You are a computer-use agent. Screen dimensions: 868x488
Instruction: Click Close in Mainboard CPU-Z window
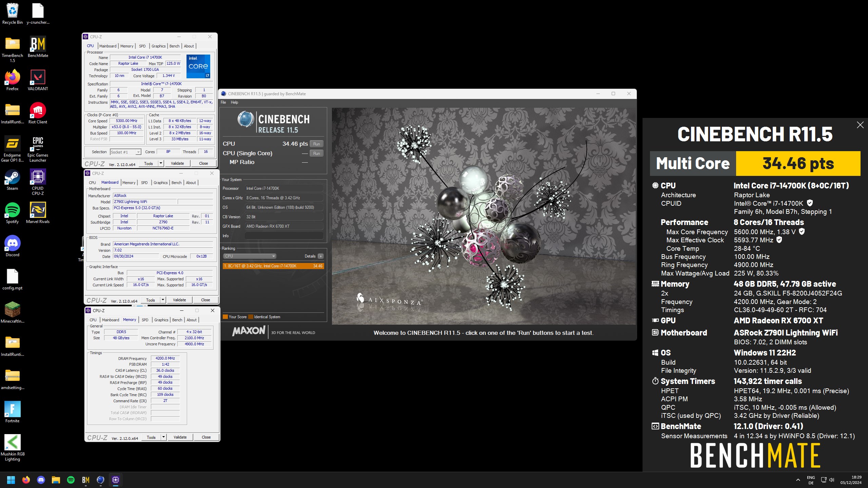coord(205,300)
